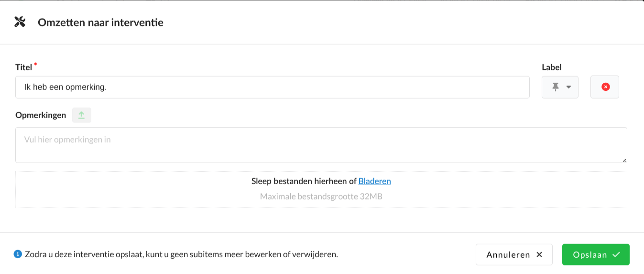
Task: Click the green upload icon beside Opmerkingen
Action: tap(82, 115)
